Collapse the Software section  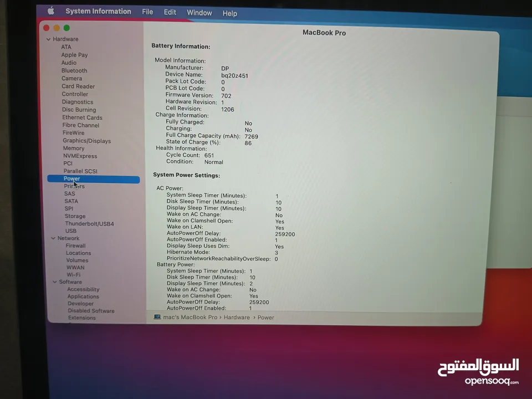pyautogui.click(x=55, y=282)
